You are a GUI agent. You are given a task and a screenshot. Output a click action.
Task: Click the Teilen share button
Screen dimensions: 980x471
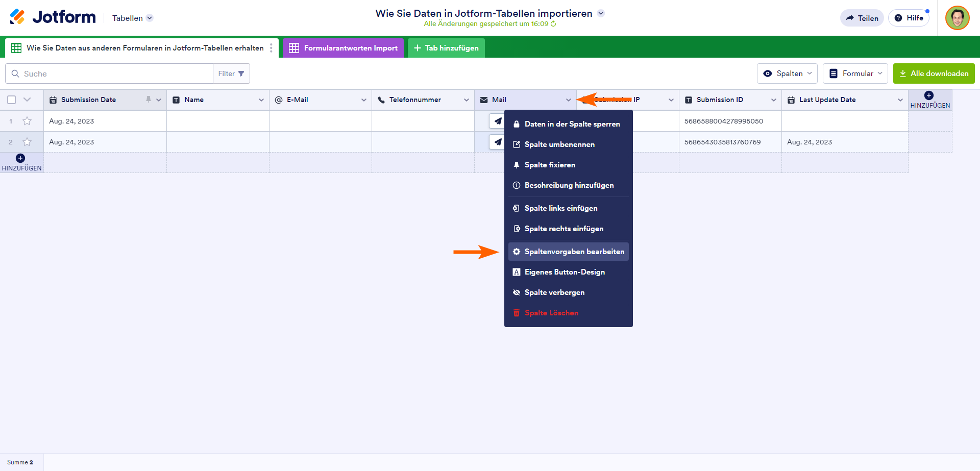click(x=862, y=18)
